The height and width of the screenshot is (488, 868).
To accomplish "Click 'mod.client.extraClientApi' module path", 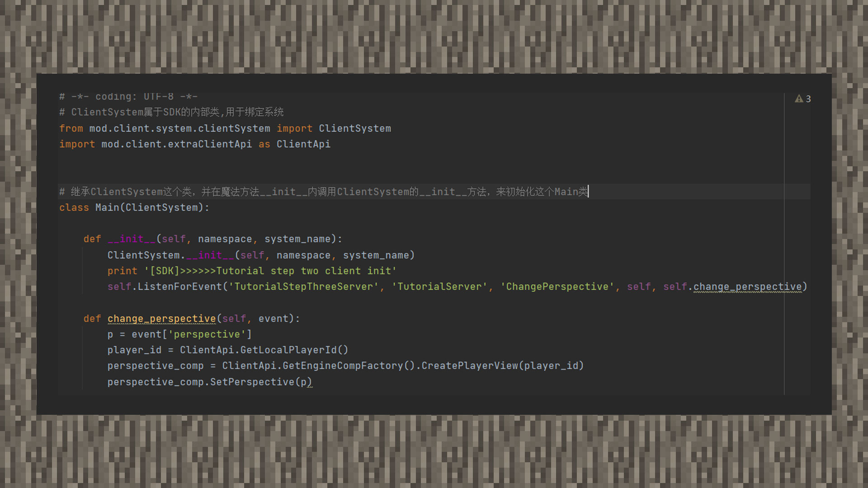I will [x=176, y=144].
